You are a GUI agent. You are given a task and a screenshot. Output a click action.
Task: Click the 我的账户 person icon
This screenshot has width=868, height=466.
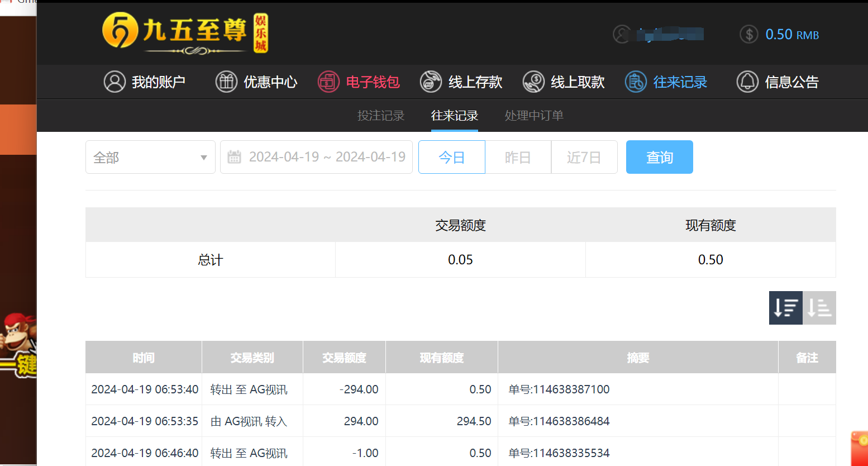pyautogui.click(x=115, y=82)
